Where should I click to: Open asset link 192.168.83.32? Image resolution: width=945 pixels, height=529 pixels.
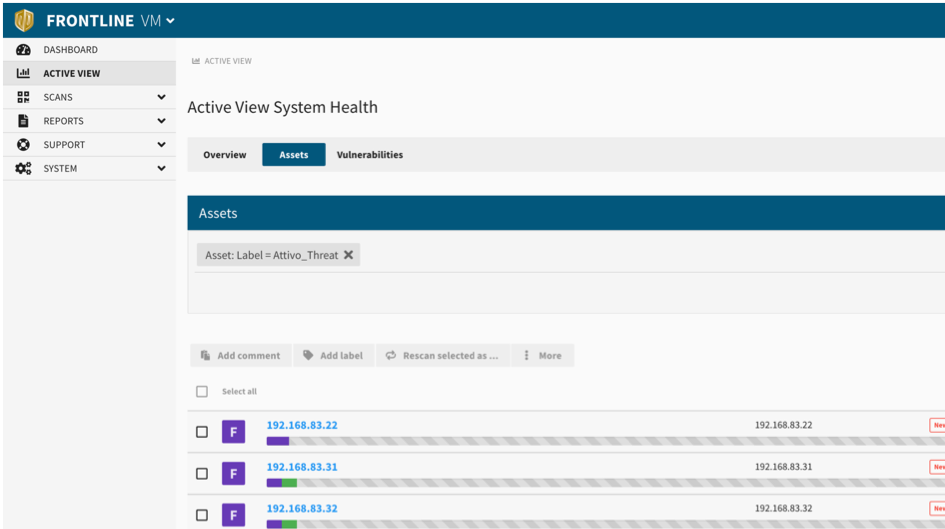302,509
